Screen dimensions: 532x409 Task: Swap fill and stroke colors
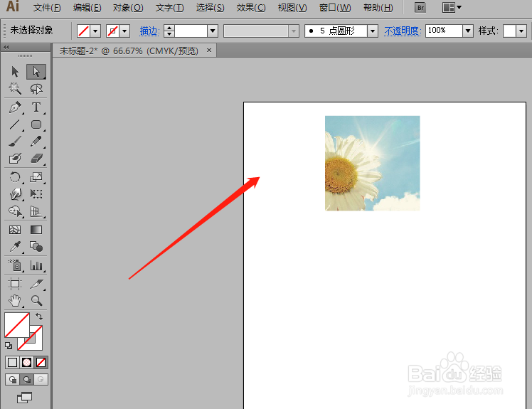[39, 317]
